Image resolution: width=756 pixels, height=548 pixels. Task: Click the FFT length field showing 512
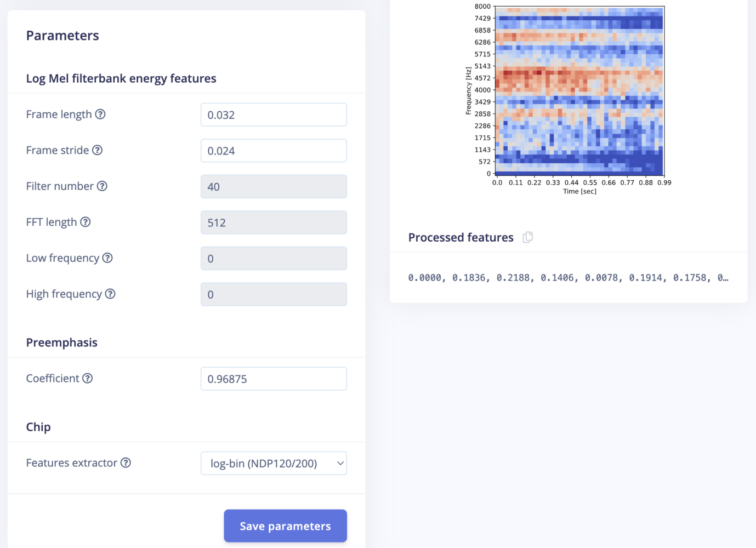pos(274,222)
